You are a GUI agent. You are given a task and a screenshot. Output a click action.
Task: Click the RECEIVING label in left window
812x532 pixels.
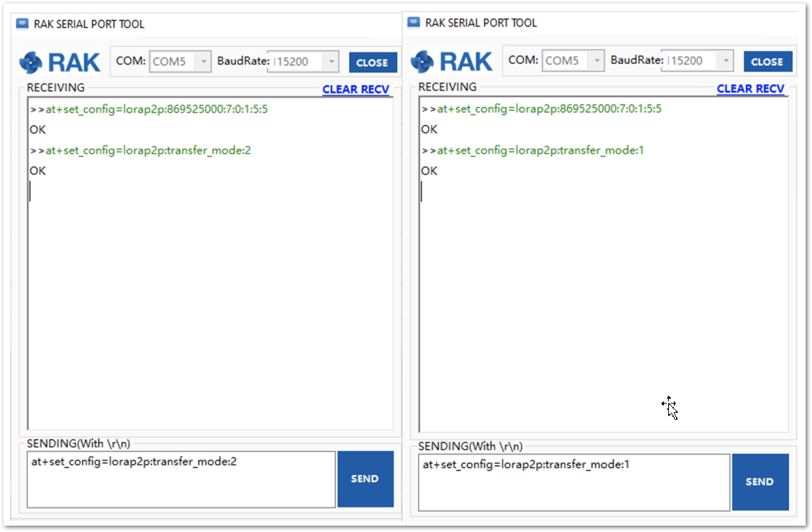tap(55, 88)
